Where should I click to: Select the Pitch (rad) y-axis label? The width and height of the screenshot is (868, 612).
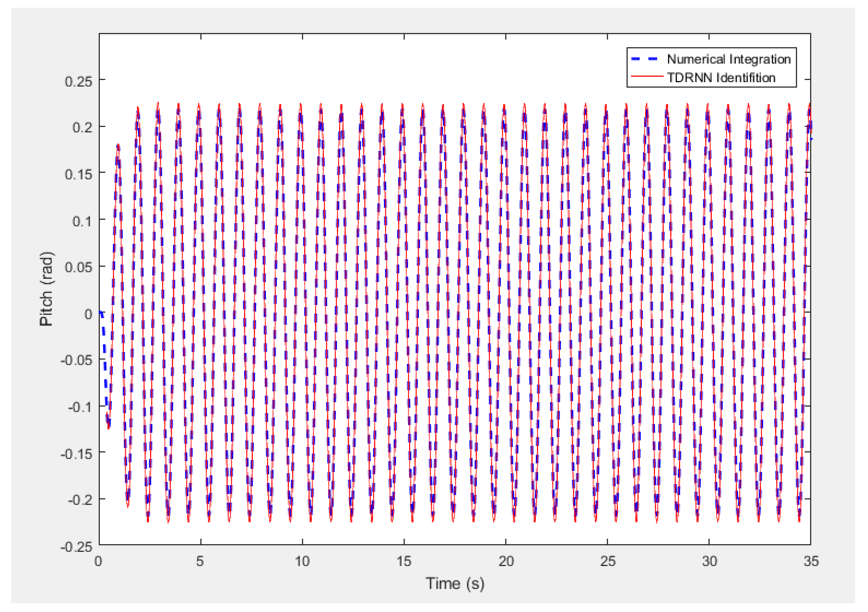pyautogui.click(x=47, y=289)
